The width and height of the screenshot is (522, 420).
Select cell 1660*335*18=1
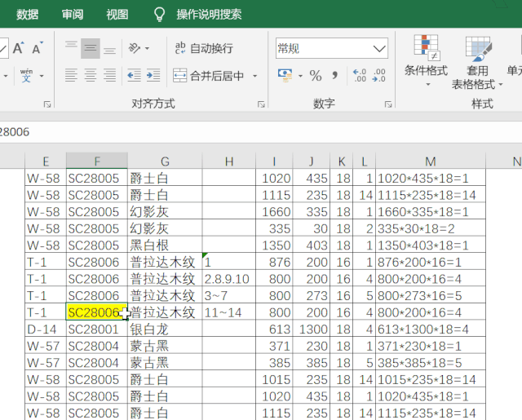(431, 211)
